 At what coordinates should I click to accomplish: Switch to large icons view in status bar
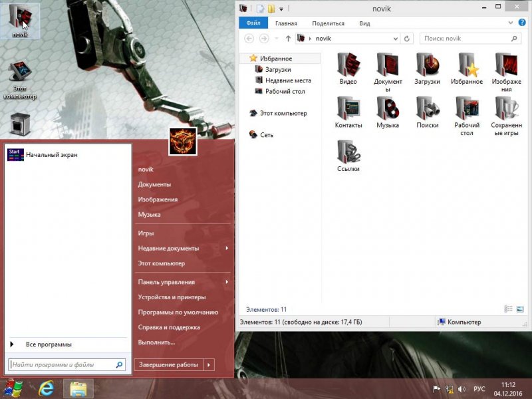click(520, 309)
